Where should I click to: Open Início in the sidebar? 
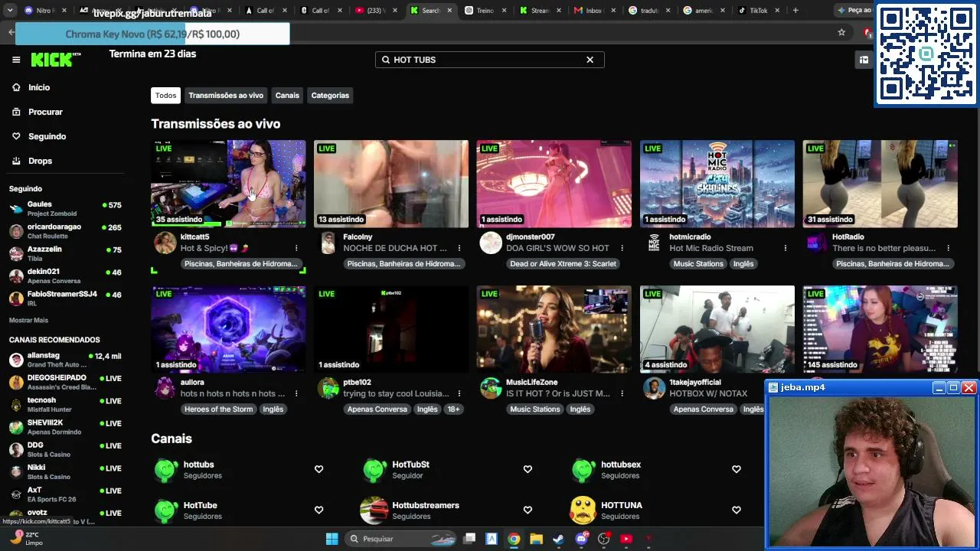tap(38, 87)
